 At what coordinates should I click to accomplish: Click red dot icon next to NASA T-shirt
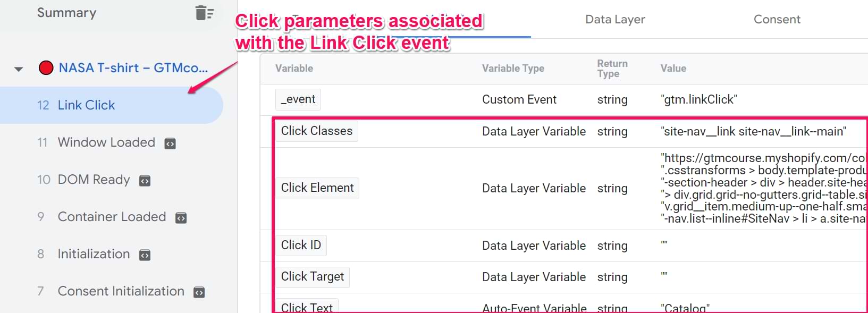point(46,68)
